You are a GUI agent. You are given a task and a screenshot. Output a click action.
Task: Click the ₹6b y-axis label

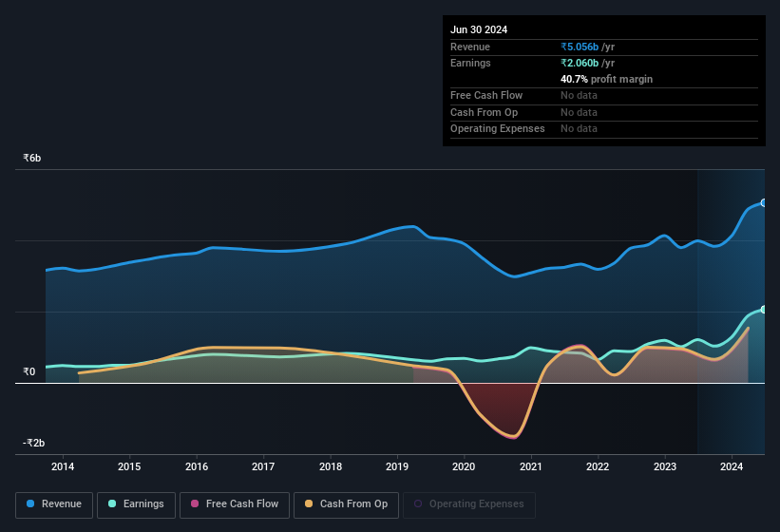32,158
